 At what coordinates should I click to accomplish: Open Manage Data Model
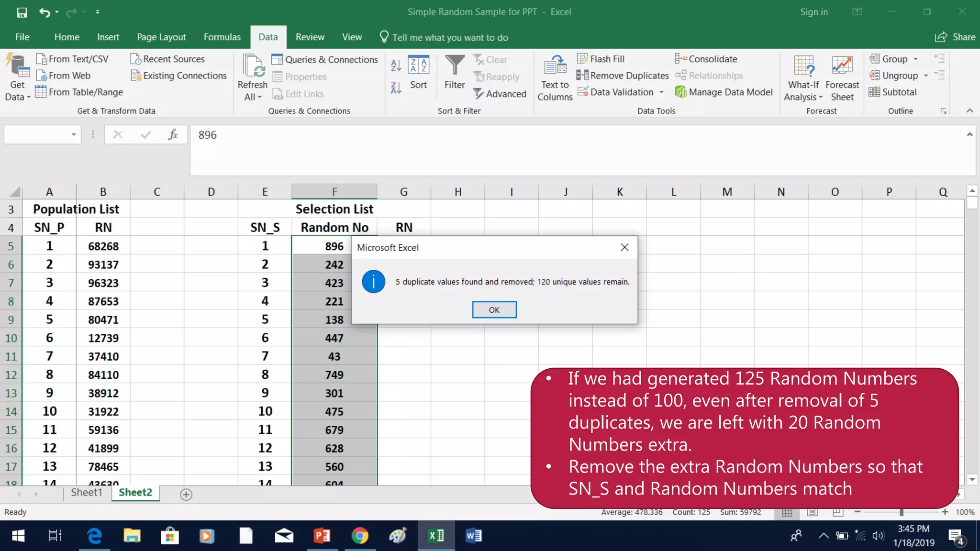[x=724, y=92]
